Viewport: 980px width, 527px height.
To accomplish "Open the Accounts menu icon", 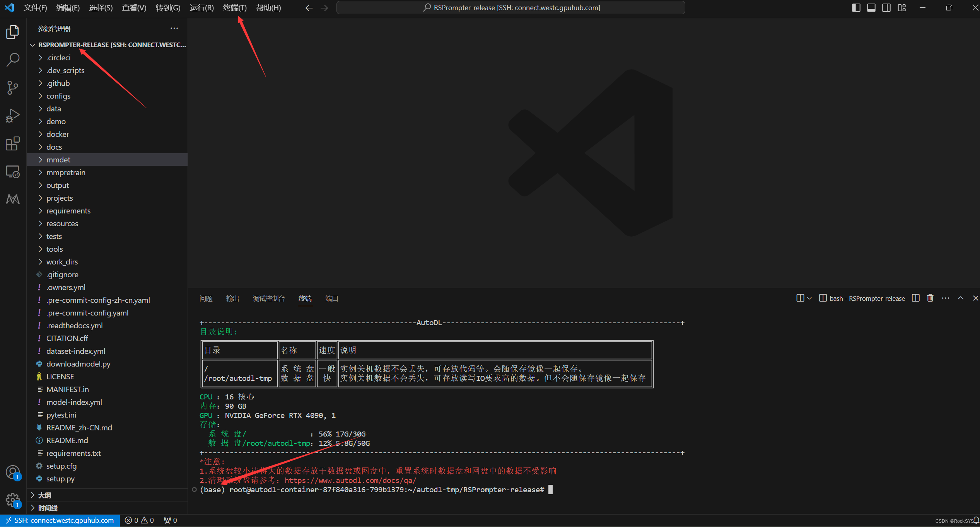I will tap(13, 472).
